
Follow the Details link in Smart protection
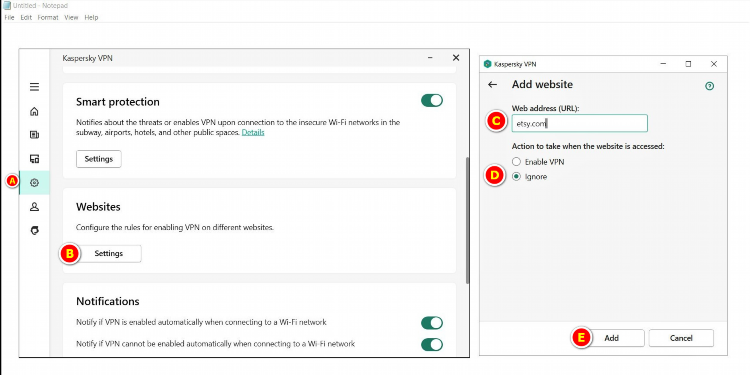tap(253, 132)
